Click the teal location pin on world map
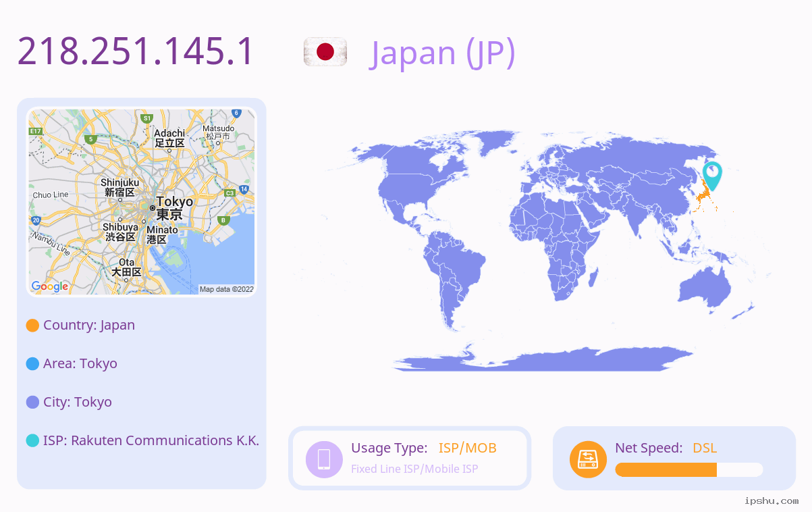The image size is (812, 512). [711, 176]
